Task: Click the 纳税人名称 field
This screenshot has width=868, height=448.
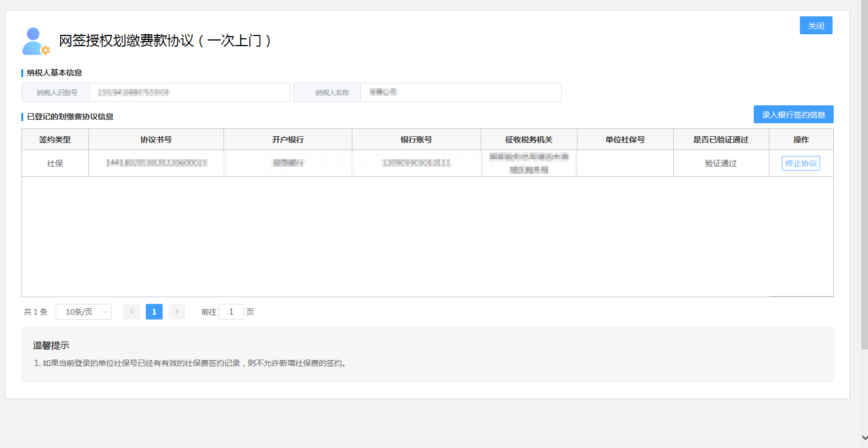Action: 460,92
